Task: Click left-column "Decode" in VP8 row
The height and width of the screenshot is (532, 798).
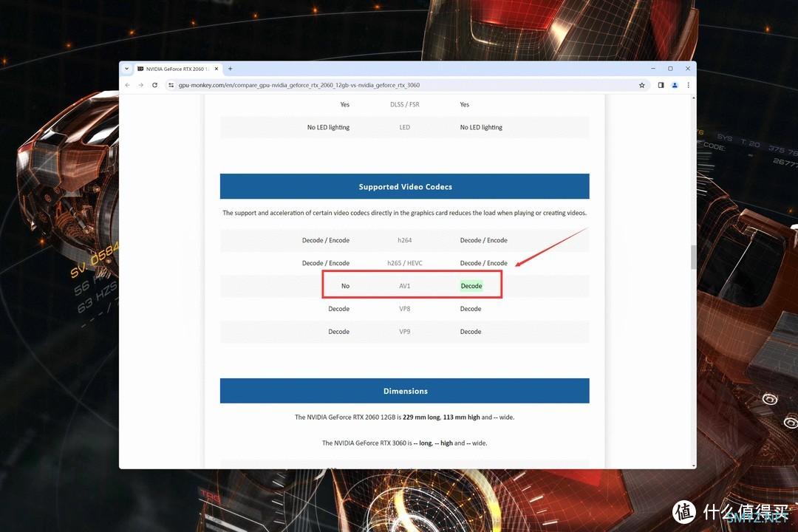Action: click(x=339, y=309)
